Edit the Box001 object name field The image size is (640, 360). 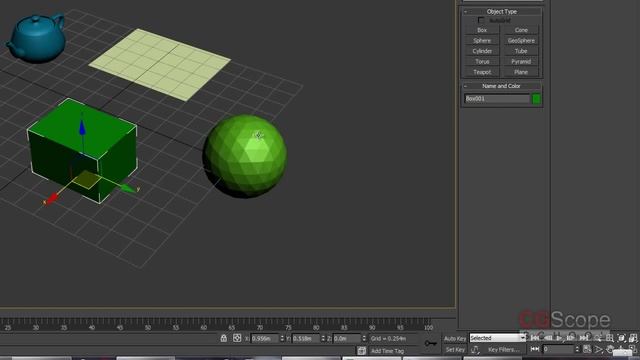497,98
